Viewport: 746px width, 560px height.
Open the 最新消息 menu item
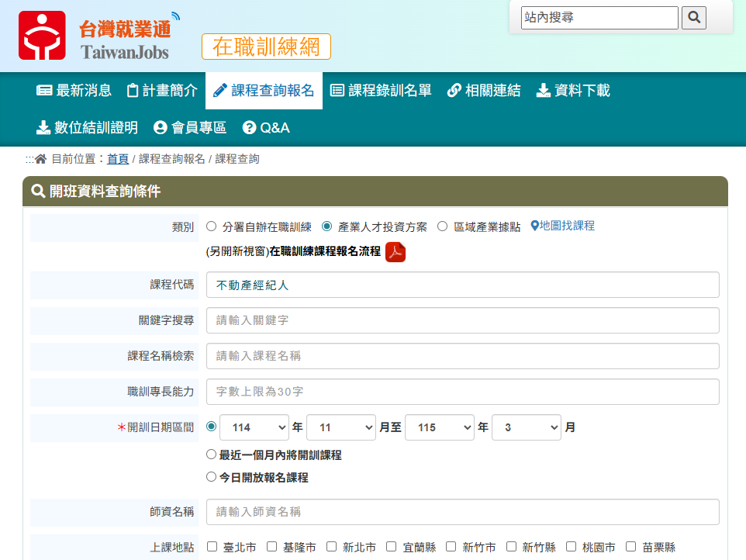(x=74, y=91)
